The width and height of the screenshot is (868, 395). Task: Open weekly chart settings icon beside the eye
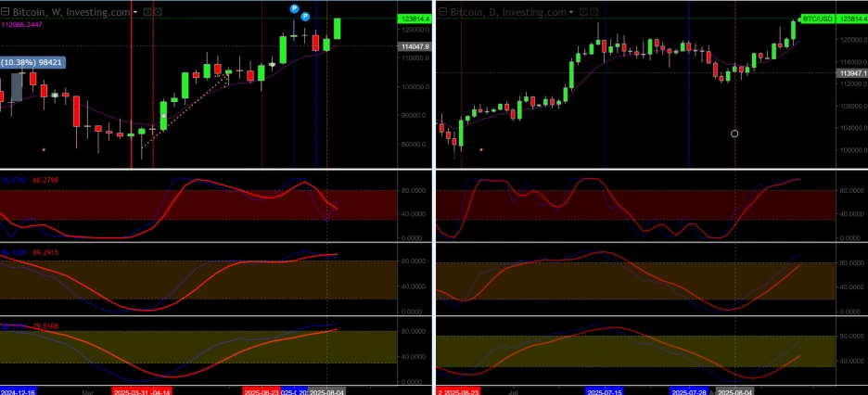pyautogui.click(x=158, y=12)
